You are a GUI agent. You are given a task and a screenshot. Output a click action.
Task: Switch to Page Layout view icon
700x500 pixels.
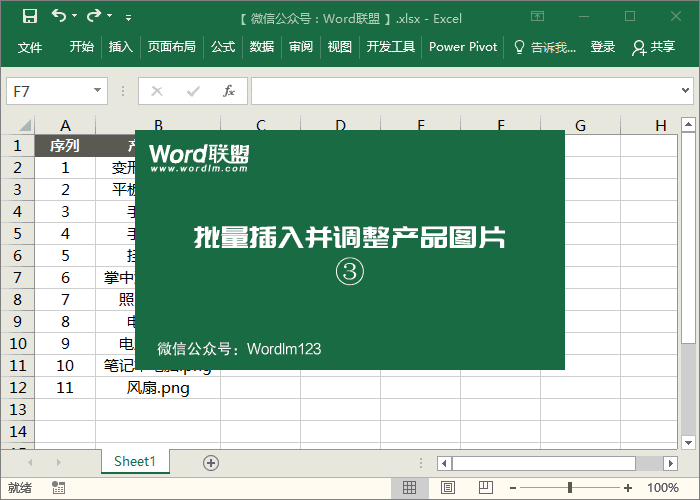click(x=448, y=488)
